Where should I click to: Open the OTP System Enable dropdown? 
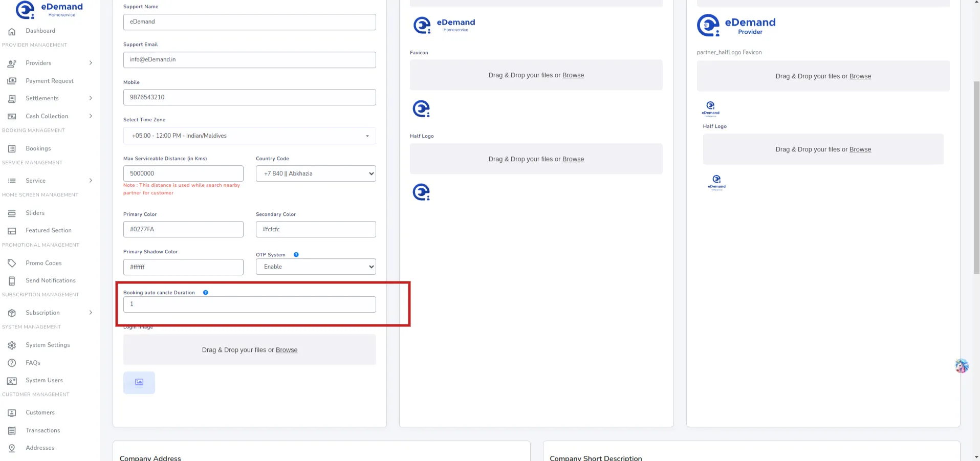(x=316, y=267)
